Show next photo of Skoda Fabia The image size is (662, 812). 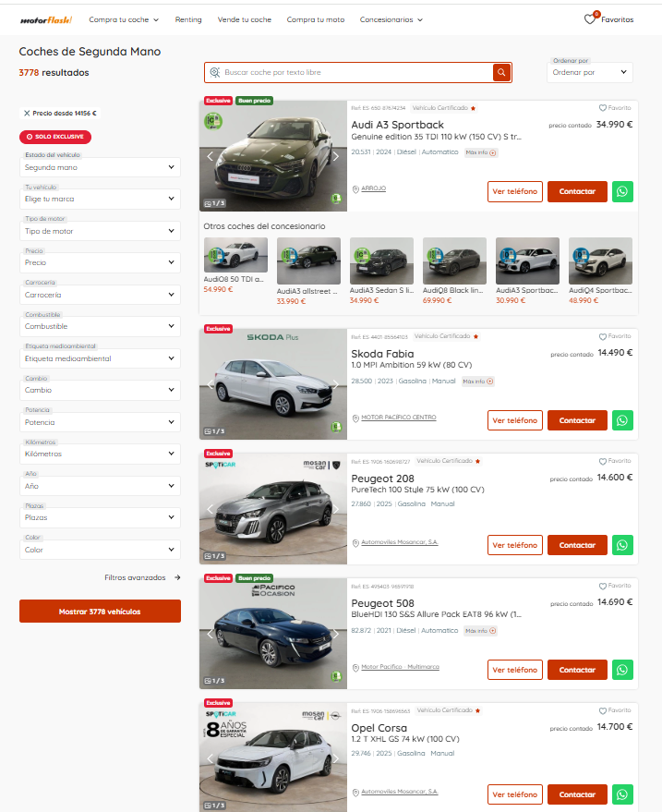pos(336,385)
